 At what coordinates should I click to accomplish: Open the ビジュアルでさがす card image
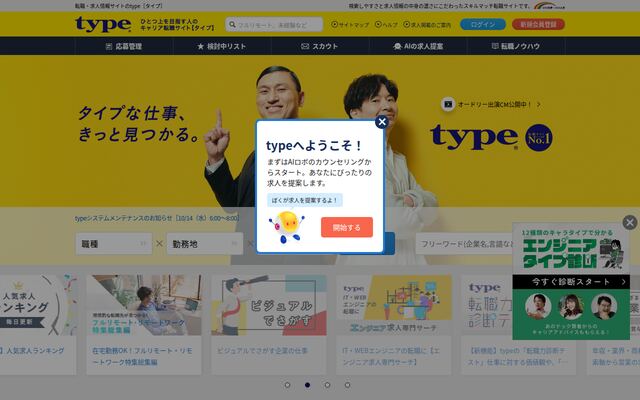[269, 305]
